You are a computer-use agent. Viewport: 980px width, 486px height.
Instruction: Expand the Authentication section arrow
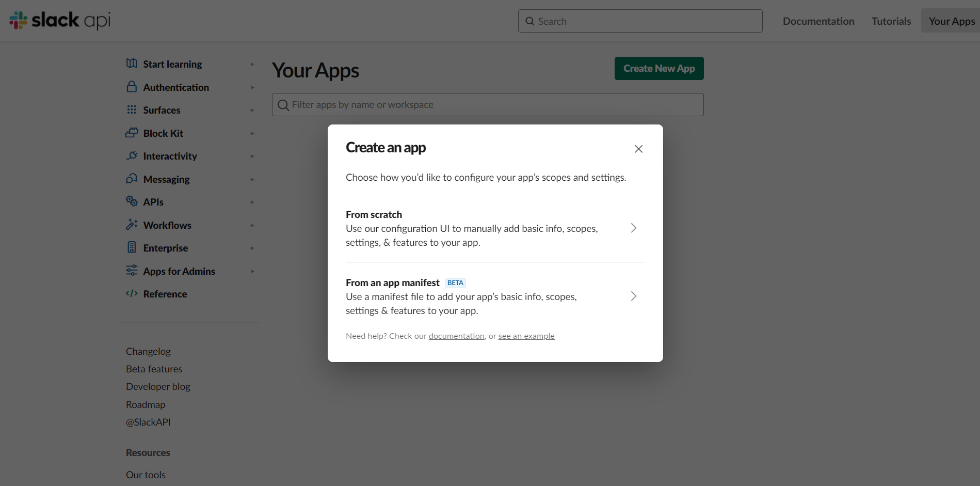coord(252,87)
